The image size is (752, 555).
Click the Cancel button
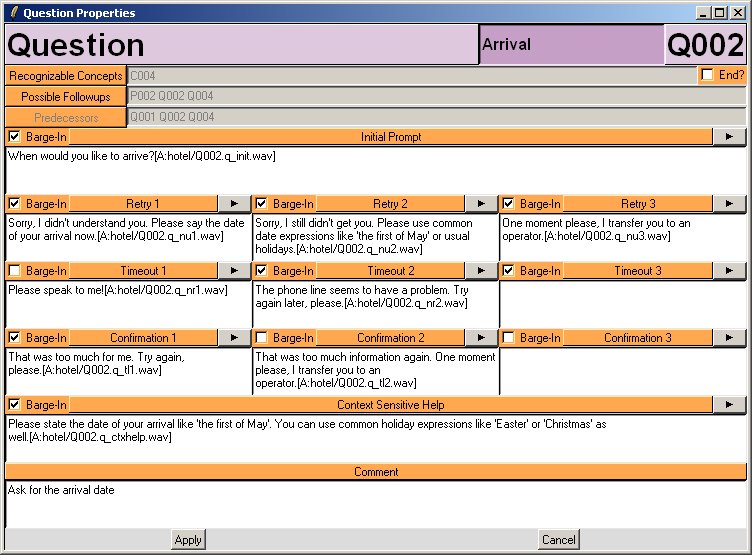coord(559,540)
